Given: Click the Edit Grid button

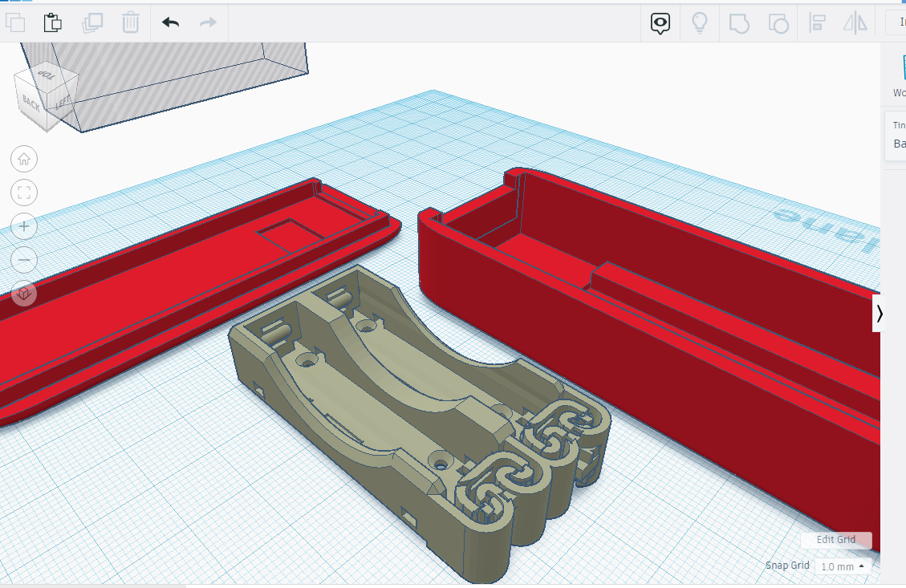Looking at the screenshot, I should tap(835, 540).
